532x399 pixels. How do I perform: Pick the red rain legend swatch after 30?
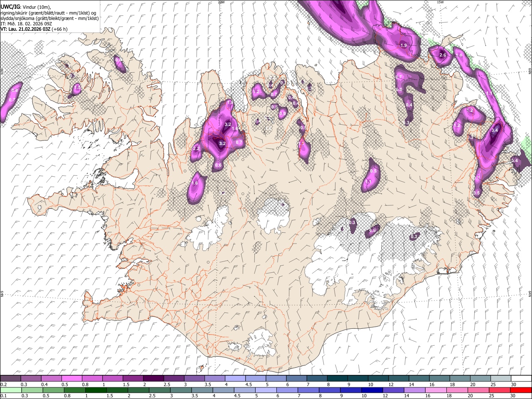pos(522,390)
